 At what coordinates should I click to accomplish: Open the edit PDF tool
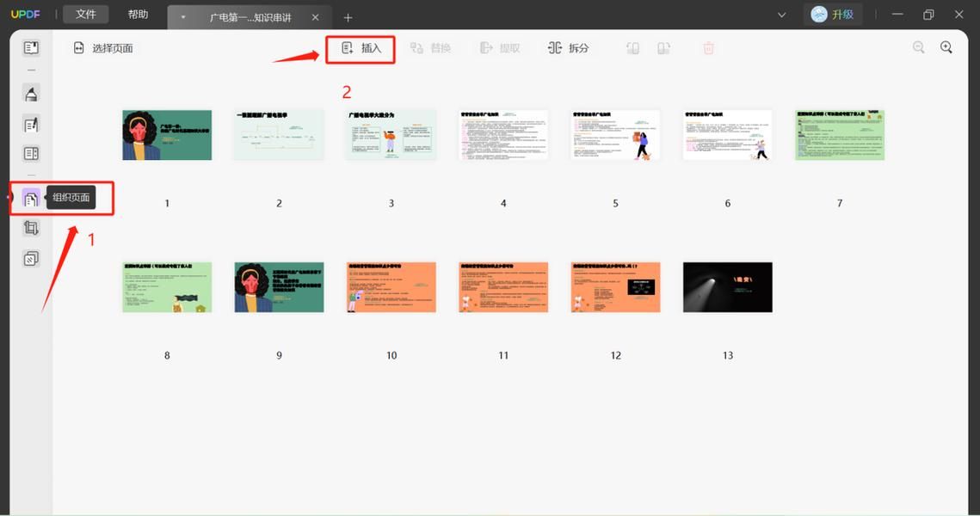click(31, 125)
